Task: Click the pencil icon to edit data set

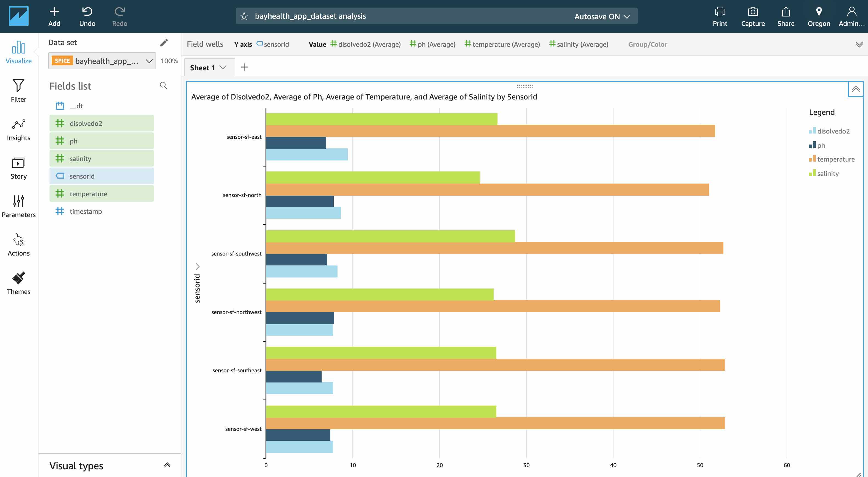Action: (x=164, y=42)
